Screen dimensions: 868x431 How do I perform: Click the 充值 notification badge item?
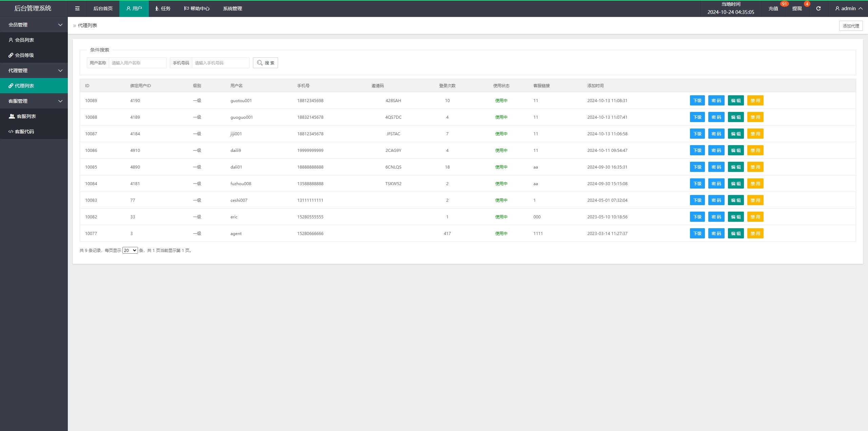click(x=773, y=8)
